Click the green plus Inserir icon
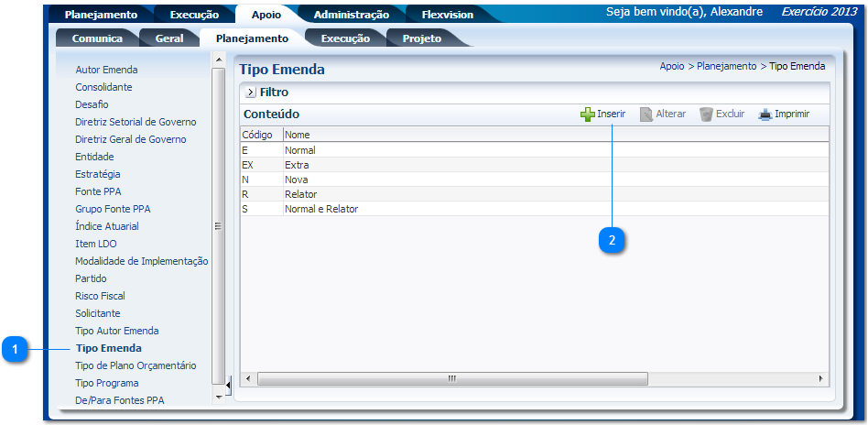This screenshot has height=425, width=868. click(588, 114)
